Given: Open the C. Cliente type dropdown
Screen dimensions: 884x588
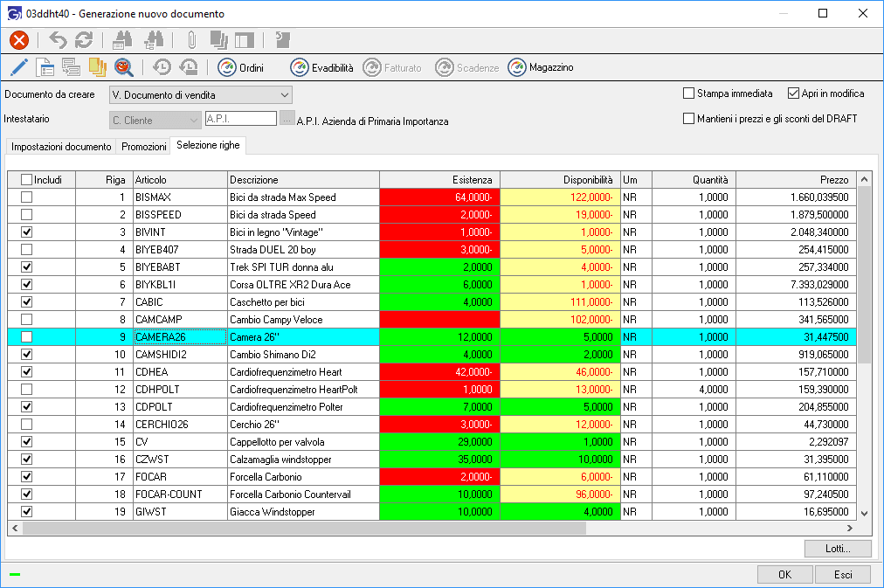Looking at the screenshot, I should 155,120.
